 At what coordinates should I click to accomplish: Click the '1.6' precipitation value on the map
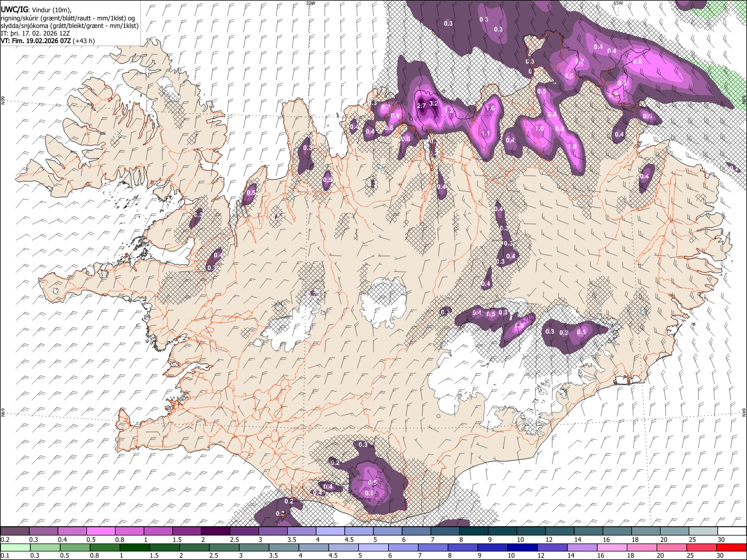pos(490,108)
